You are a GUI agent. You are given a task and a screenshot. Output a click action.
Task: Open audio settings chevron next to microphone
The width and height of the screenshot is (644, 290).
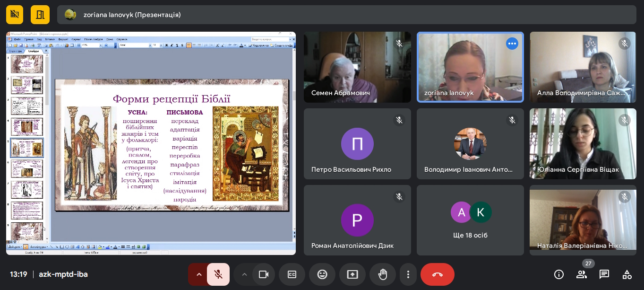click(198, 274)
